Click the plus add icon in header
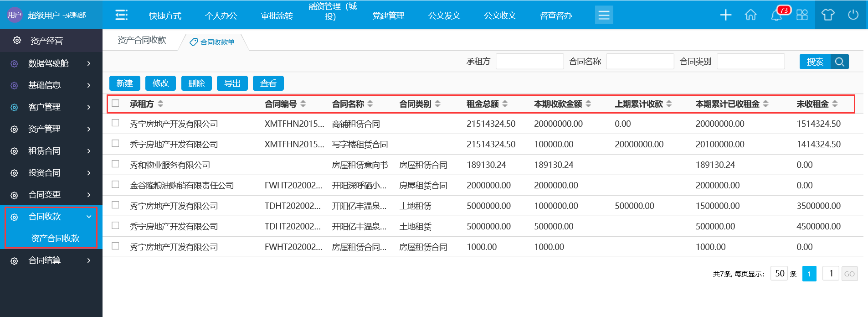 coord(725,15)
